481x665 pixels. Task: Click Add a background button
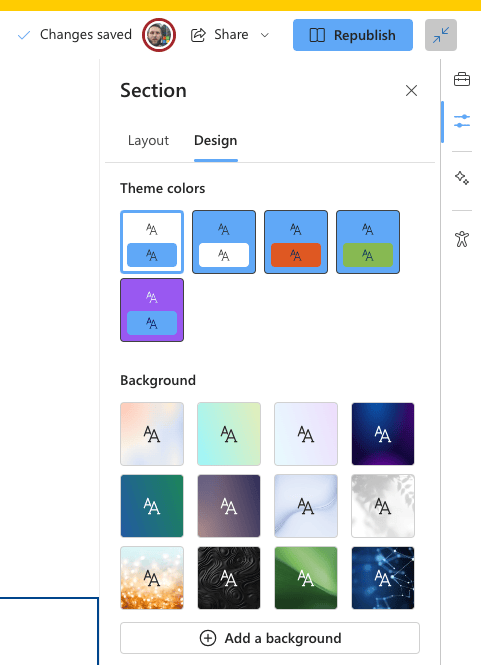coord(270,638)
